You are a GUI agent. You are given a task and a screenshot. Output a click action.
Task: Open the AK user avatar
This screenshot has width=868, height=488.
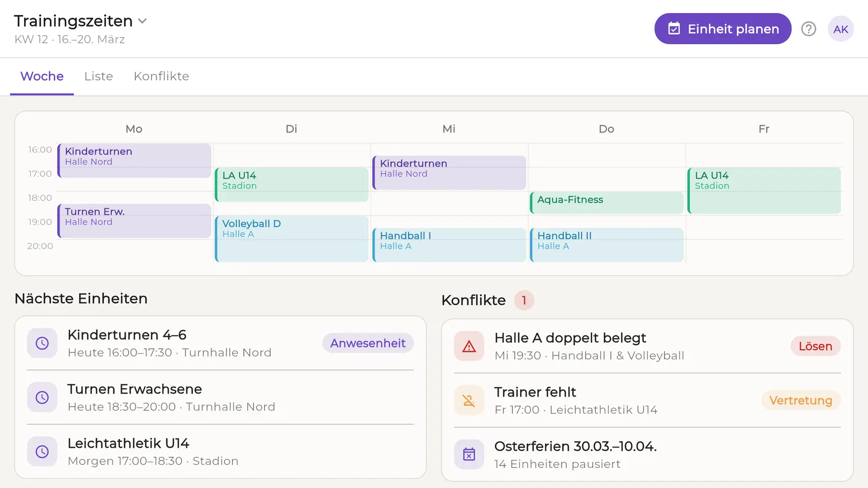click(x=841, y=29)
